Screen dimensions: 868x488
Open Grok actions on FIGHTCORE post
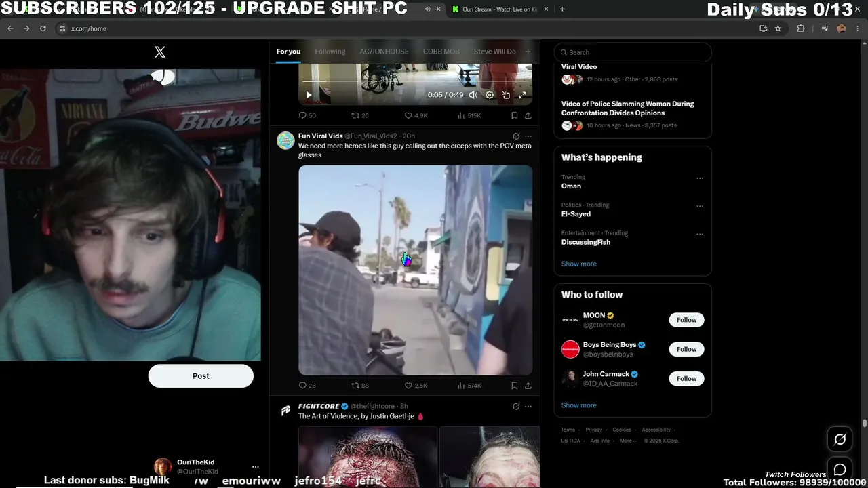point(516,407)
